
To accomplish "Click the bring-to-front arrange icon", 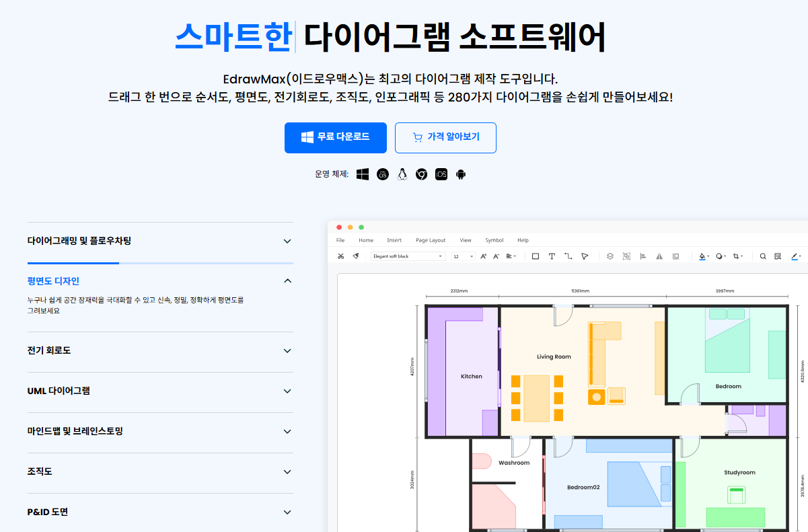I will (676, 256).
